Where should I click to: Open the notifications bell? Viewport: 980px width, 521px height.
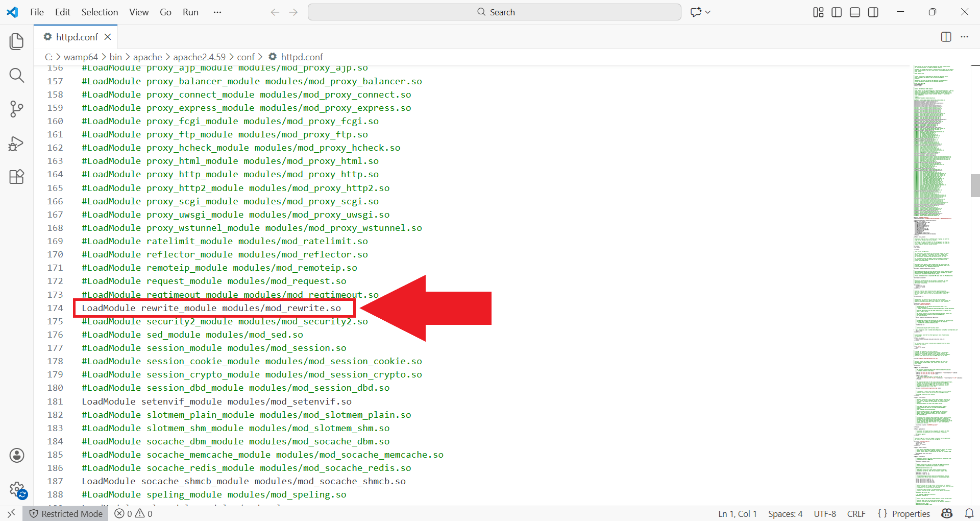[969, 514]
